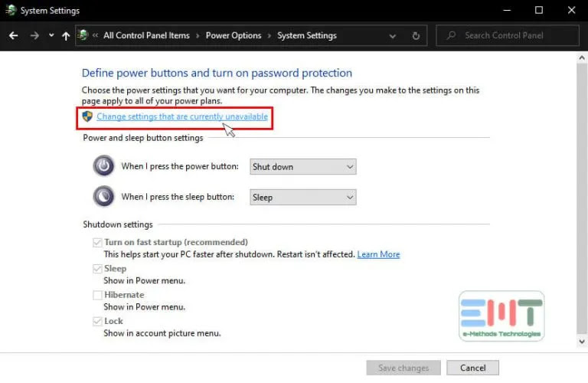Toggle the Sleep power menu checkbox
Viewport: 588px width, 383px height.
[97, 269]
